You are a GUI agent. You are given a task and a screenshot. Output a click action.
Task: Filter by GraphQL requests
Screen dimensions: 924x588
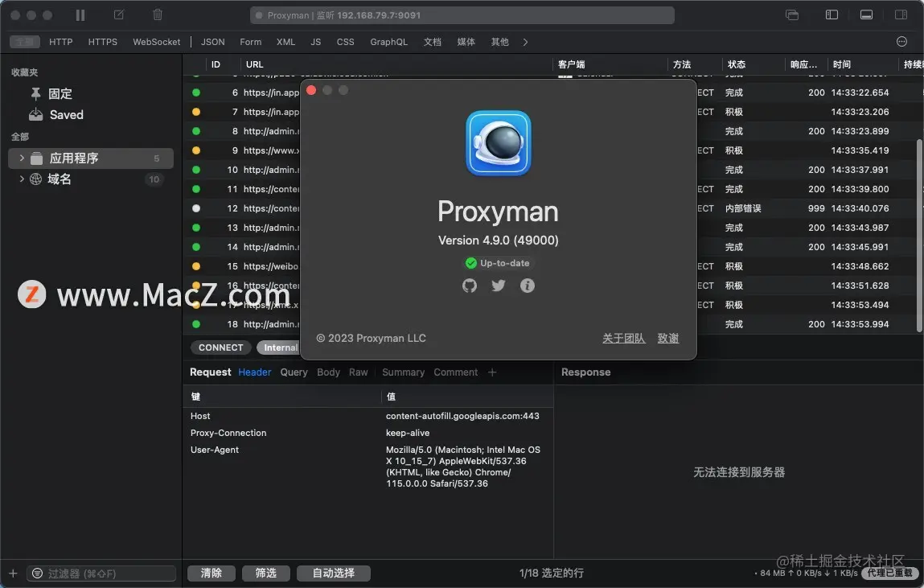coord(388,42)
